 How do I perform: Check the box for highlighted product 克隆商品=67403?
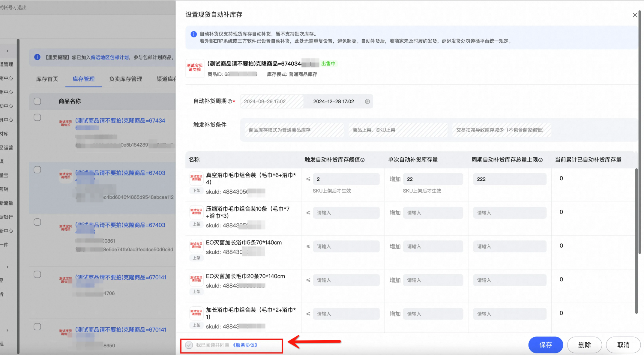[37, 170]
